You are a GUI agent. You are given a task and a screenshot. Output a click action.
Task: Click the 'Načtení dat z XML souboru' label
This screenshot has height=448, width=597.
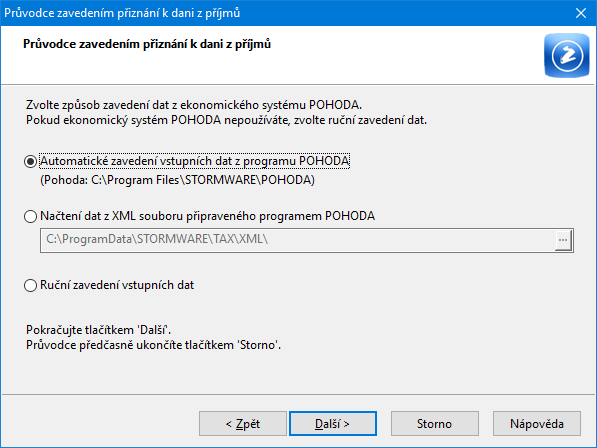[208, 216]
